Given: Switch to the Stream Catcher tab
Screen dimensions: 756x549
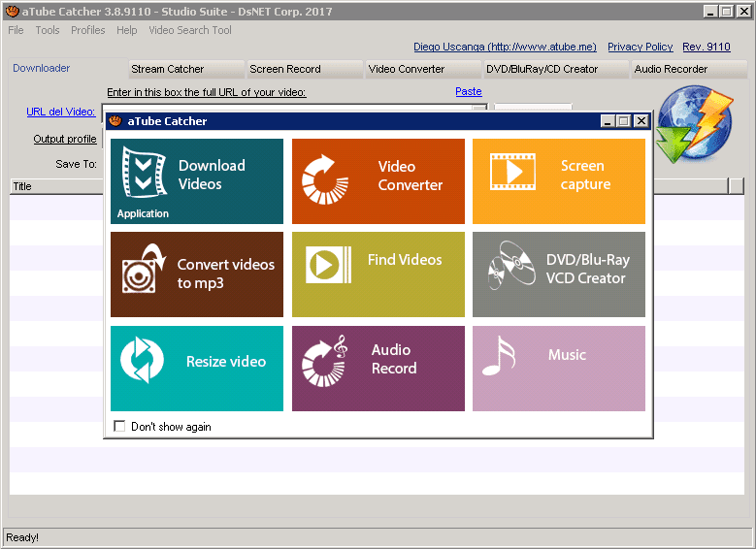Looking at the screenshot, I should 186,69.
